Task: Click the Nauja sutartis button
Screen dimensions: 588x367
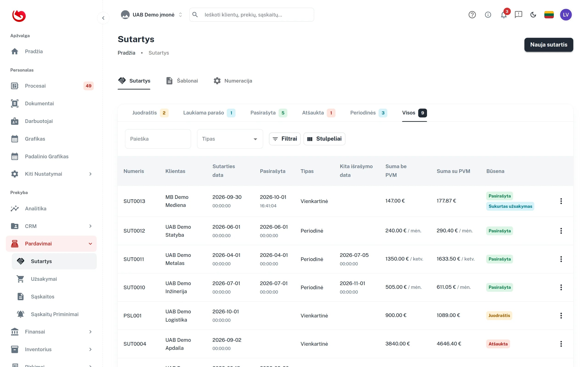Action: 548,45
